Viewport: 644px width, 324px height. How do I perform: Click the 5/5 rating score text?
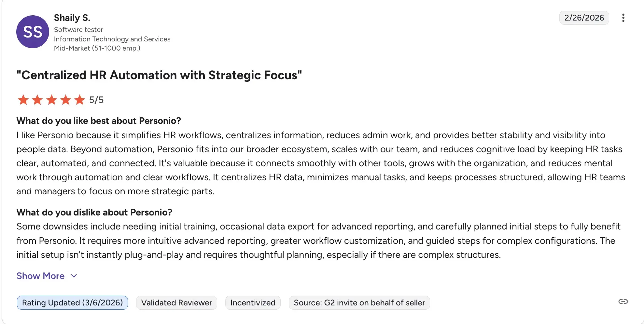(96, 100)
